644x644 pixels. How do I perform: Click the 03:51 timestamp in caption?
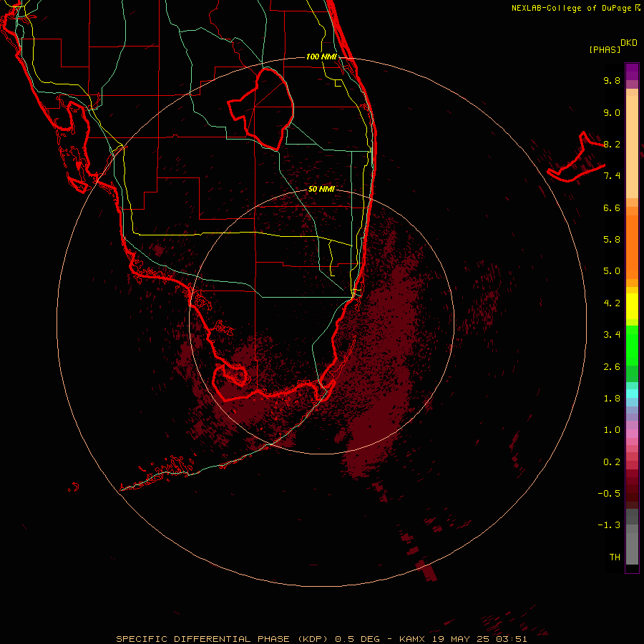point(512,639)
